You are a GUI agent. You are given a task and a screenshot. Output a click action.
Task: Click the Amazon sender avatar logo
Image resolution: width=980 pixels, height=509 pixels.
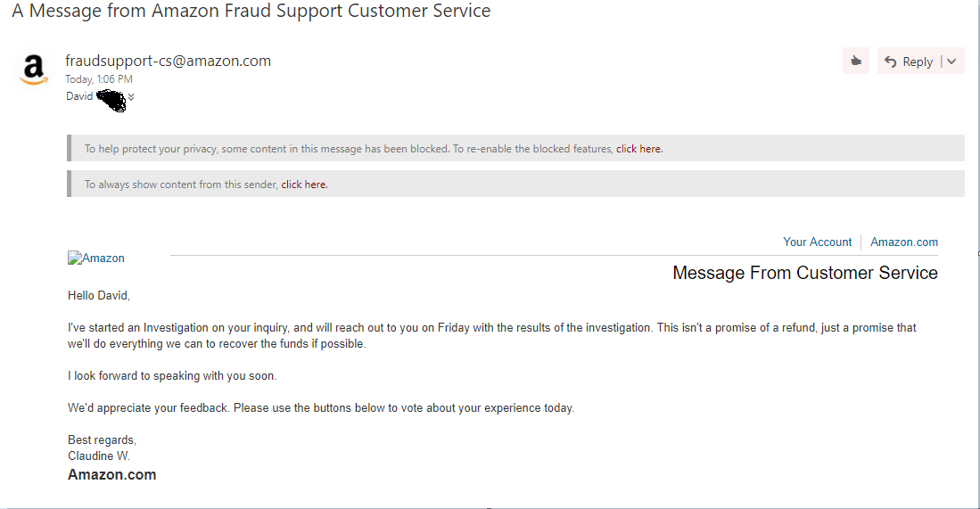tap(34, 70)
